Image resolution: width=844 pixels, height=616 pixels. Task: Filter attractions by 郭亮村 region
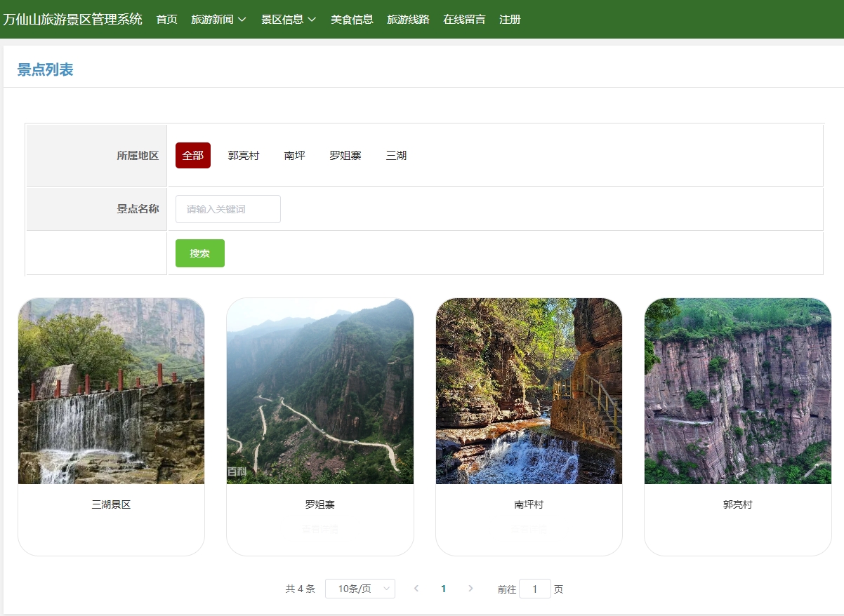244,155
